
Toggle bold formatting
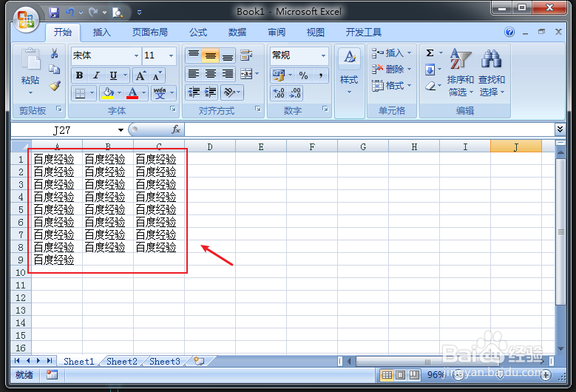click(x=79, y=75)
